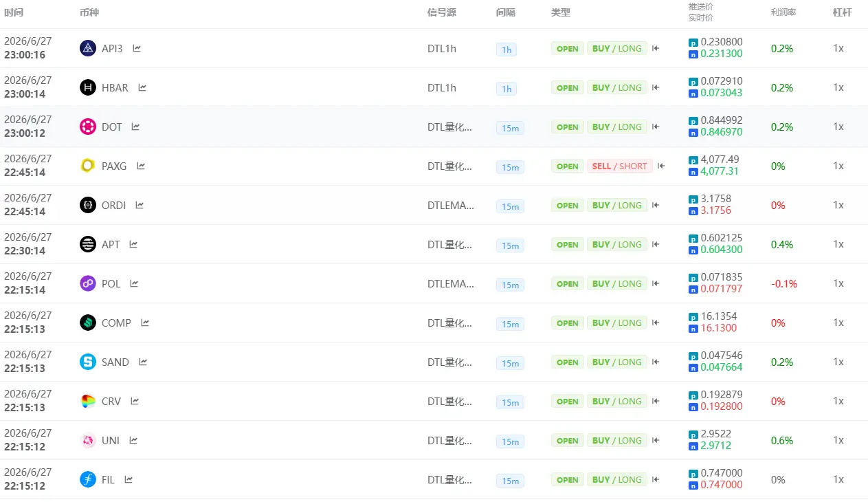Click the real-time price 16.1300 for COMP
The image size is (868, 502).
pyautogui.click(x=719, y=329)
